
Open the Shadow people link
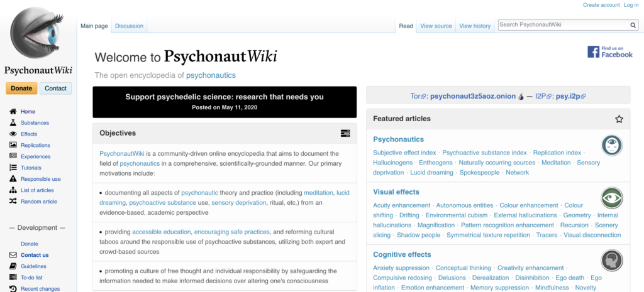pyautogui.click(x=418, y=235)
